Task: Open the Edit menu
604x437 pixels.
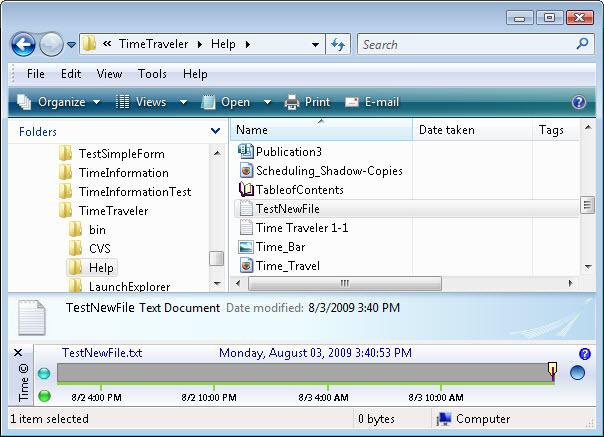Action: [71, 74]
